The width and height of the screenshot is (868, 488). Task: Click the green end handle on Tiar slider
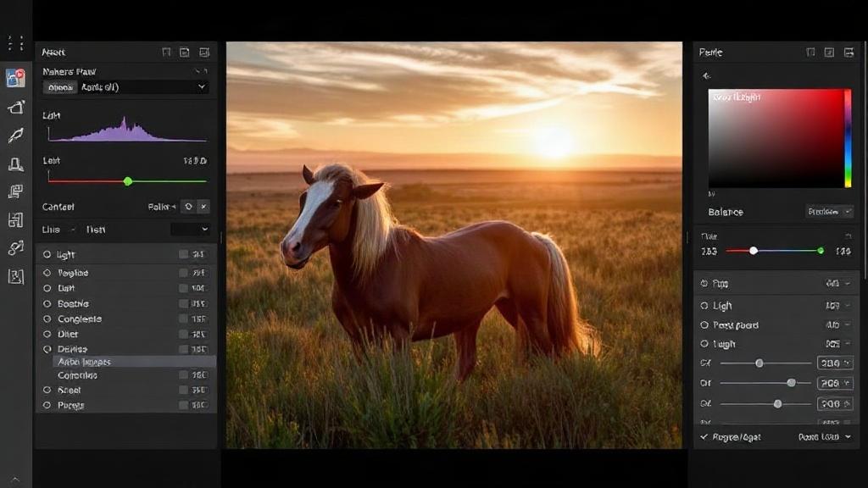pyautogui.click(x=821, y=251)
